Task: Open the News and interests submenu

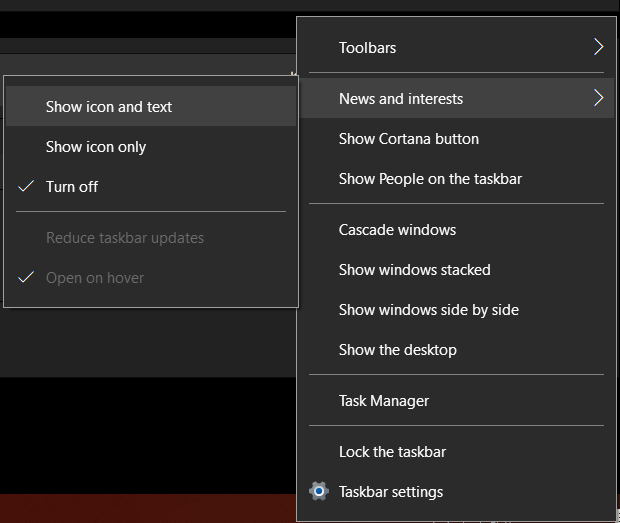Action: 400,98
